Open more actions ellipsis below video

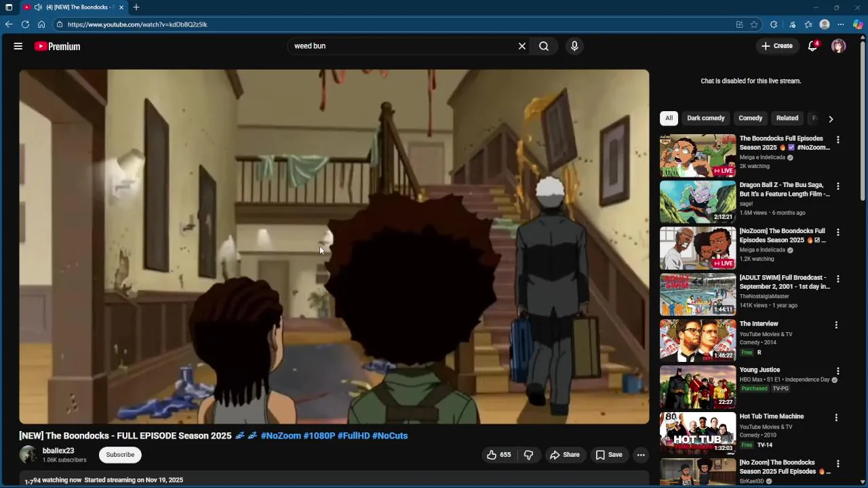(x=641, y=455)
